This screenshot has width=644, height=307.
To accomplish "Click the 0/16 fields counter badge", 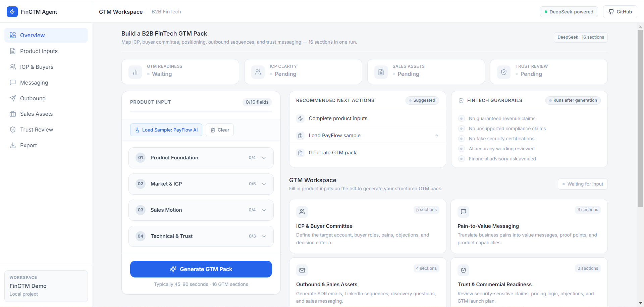I will pos(257,102).
